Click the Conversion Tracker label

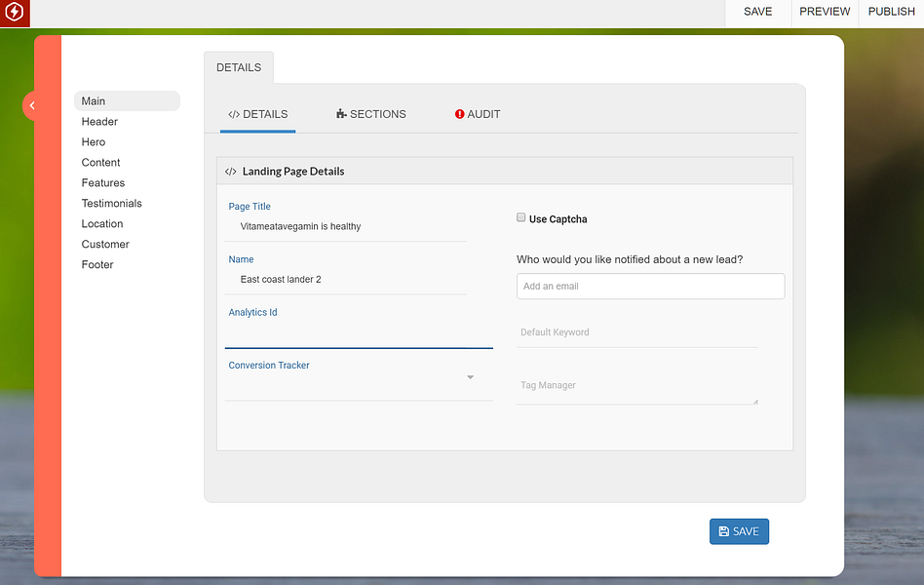point(269,366)
